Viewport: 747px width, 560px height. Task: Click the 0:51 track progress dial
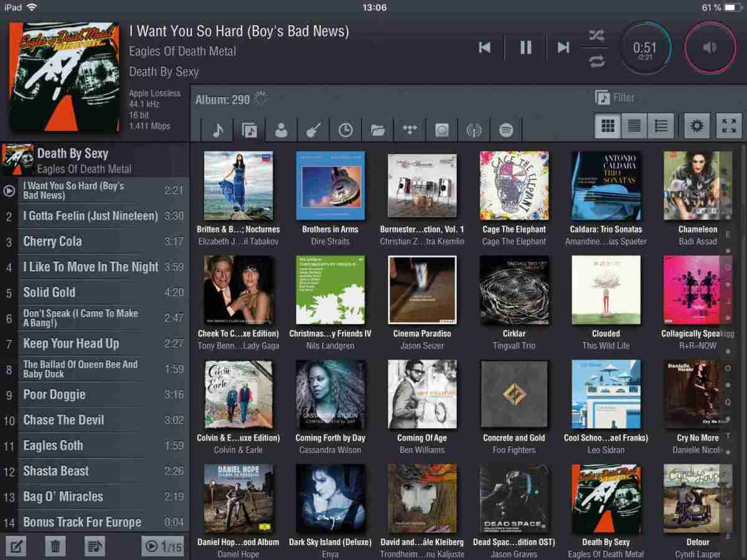pyautogui.click(x=645, y=49)
